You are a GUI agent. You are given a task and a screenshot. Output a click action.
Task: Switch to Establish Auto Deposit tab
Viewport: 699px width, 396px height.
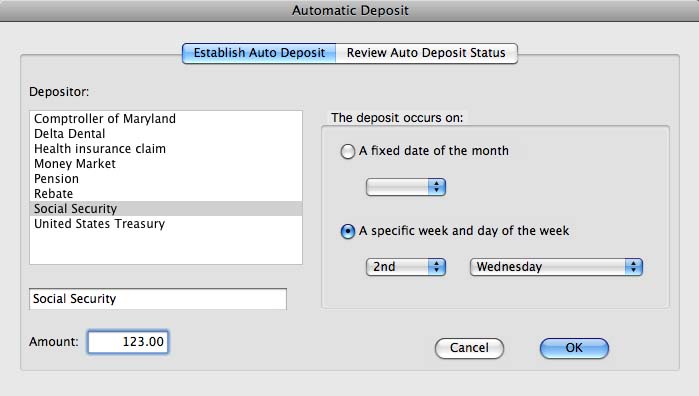coord(259,53)
